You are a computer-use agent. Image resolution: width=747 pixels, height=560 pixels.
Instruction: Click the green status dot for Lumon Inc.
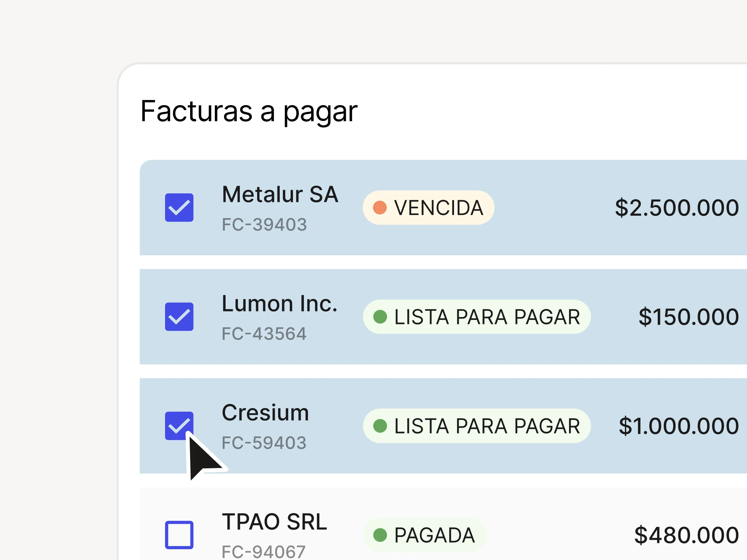381,317
